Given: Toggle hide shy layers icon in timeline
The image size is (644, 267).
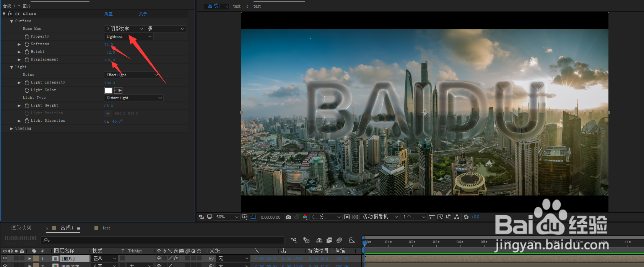Looking at the screenshot, I should coord(319,240).
